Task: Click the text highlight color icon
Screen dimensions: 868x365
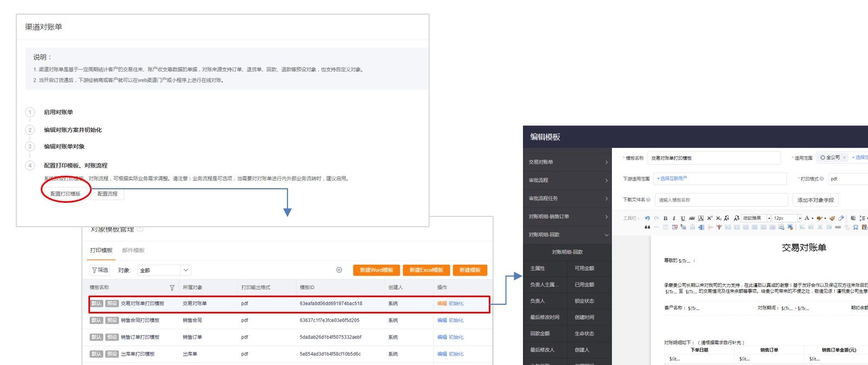Action: (820, 218)
